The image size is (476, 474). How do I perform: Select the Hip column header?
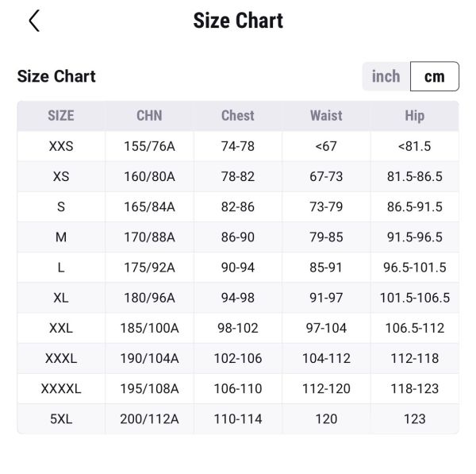click(x=415, y=116)
